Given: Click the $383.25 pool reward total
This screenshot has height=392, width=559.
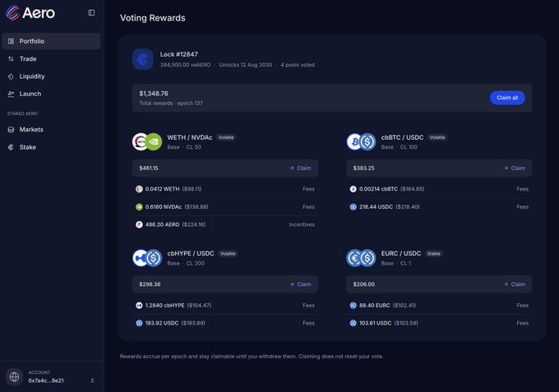Looking at the screenshot, I should click(363, 168).
